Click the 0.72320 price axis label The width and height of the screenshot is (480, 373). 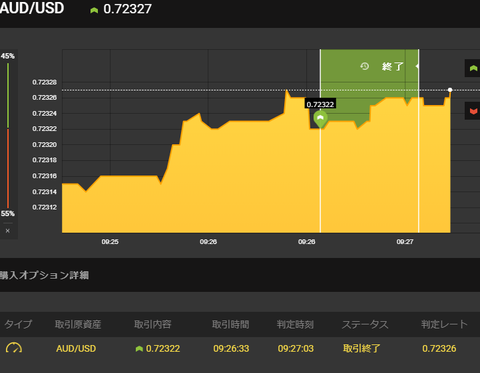point(44,145)
